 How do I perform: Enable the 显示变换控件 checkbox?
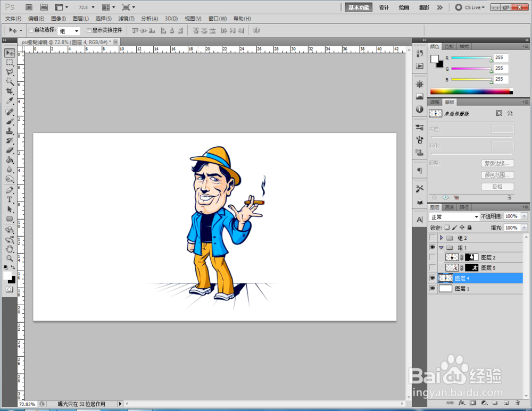click(89, 30)
